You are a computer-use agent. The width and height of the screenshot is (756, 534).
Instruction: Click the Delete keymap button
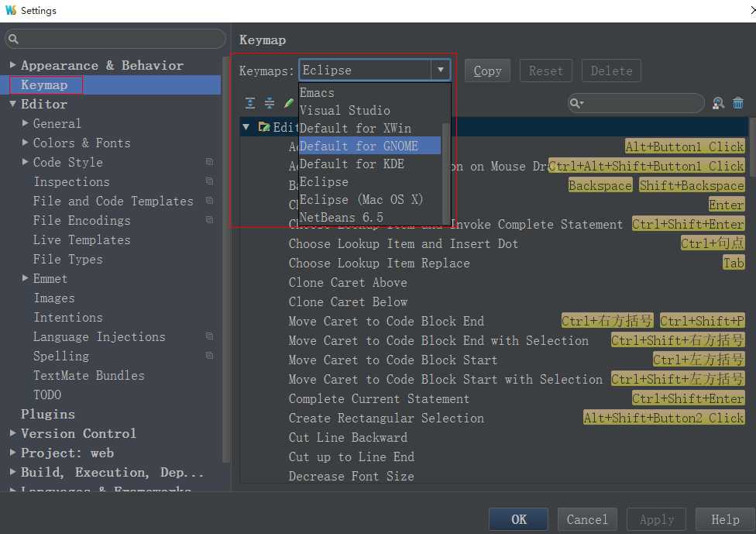(x=611, y=71)
